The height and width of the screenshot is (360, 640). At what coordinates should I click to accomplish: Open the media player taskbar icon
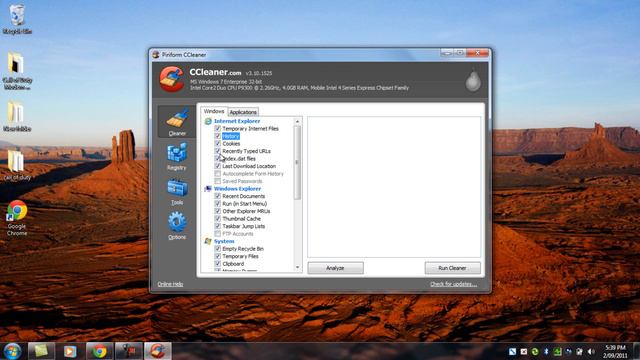[x=70, y=351]
